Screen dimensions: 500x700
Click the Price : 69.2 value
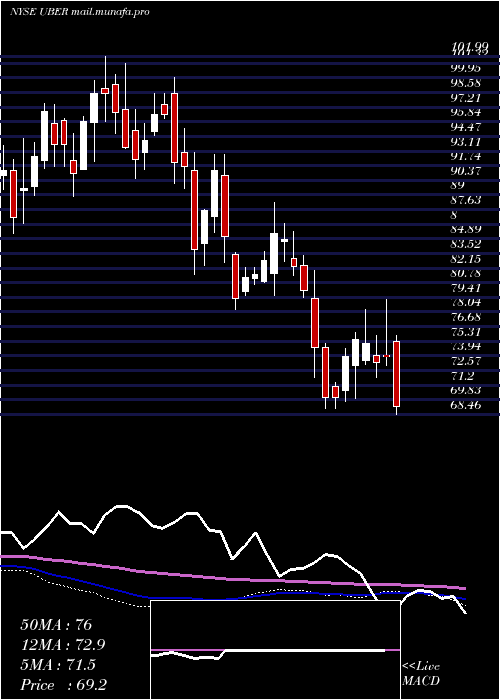[x=63, y=685]
